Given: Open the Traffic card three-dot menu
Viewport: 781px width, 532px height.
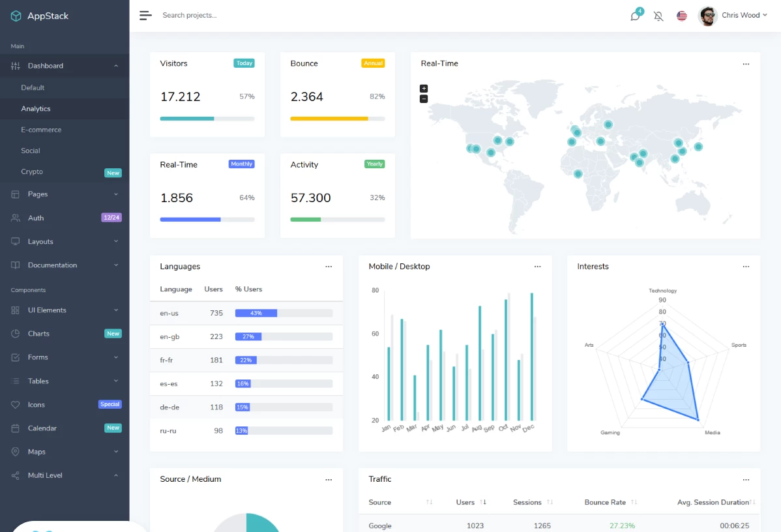Looking at the screenshot, I should pyautogui.click(x=746, y=480).
